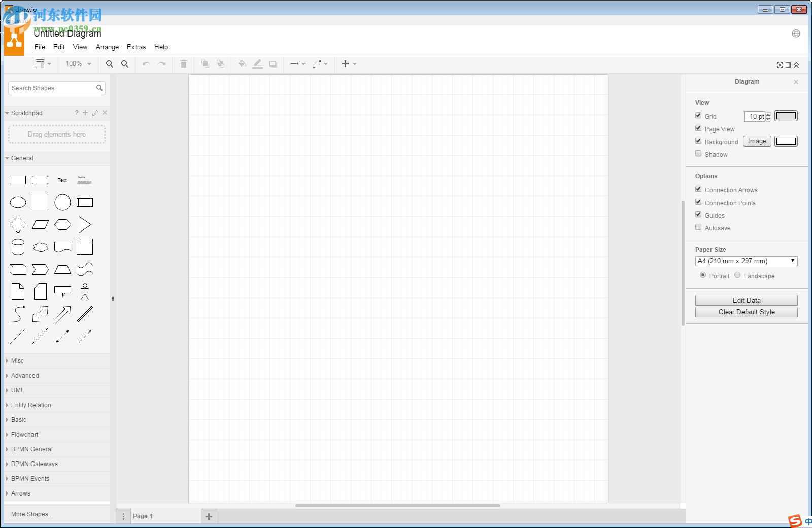
Task: Click the Clear Default Style button
Action: (746, 312)
